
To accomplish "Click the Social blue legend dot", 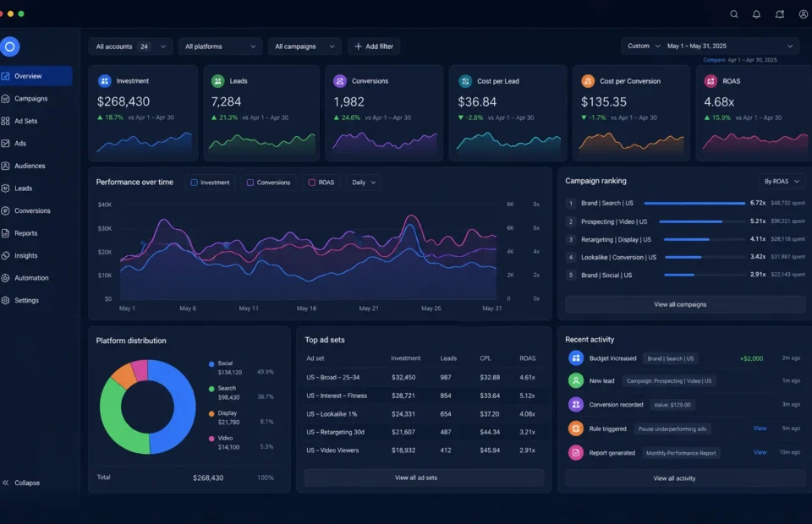I will coord(211,364).
